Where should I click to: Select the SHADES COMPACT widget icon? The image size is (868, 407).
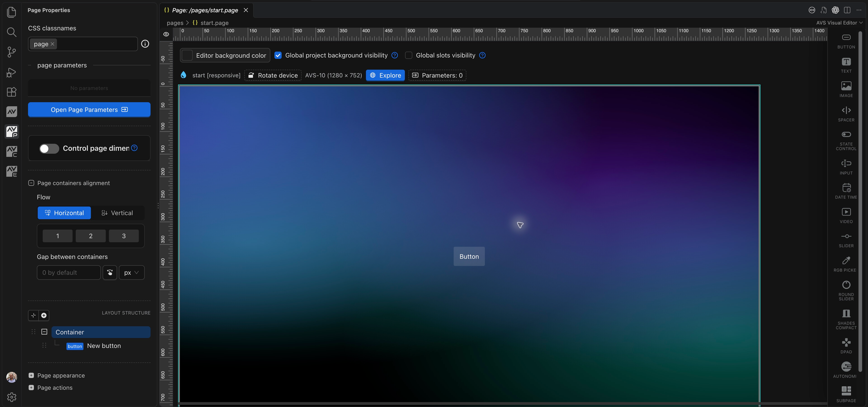[x=846, y=313]
